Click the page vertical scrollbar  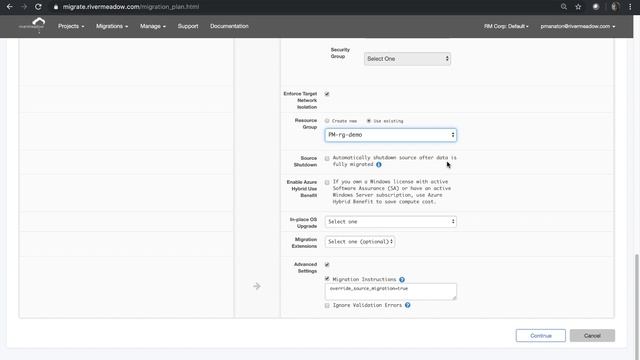(637, 306)
